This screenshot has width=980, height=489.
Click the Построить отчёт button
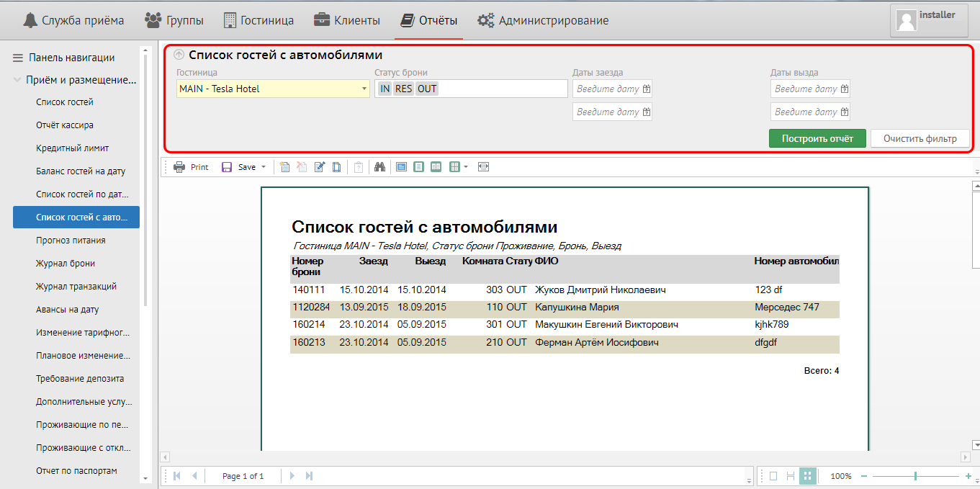(817, 138)
